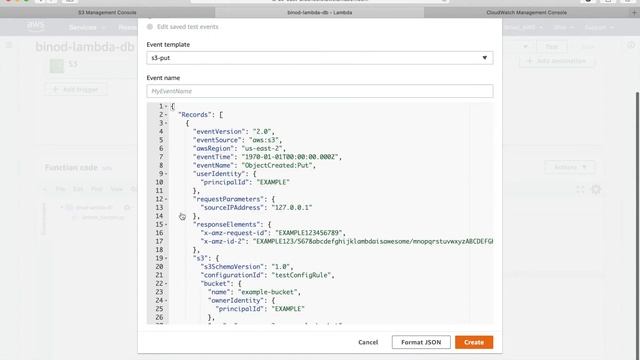Click the "x-amz-id-2" line in the editor
The width and height of the screenshot is (640, 360).
tap(347, 241)
